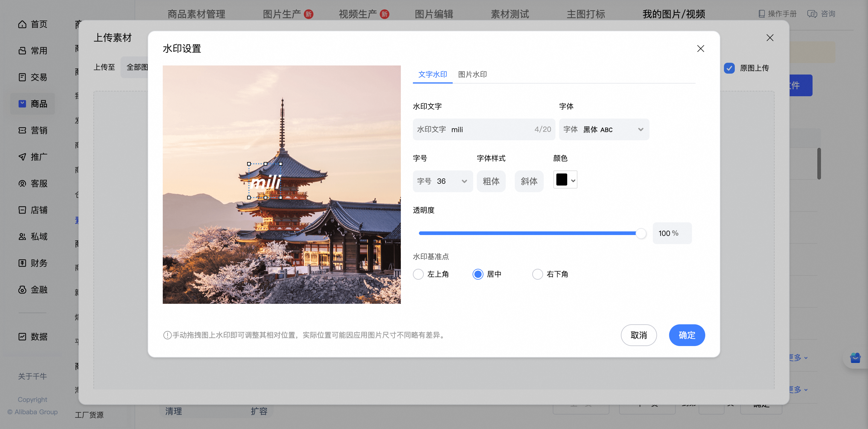Toggle 粗体 bold font style
868x429 pixels.
tap(491, 181)
